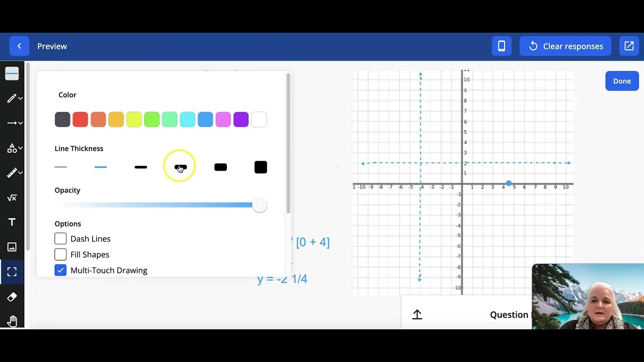Pick the white color swatch
Viewport: 644px width, 362px height.
pyautogui.click(x=259, y=120)
